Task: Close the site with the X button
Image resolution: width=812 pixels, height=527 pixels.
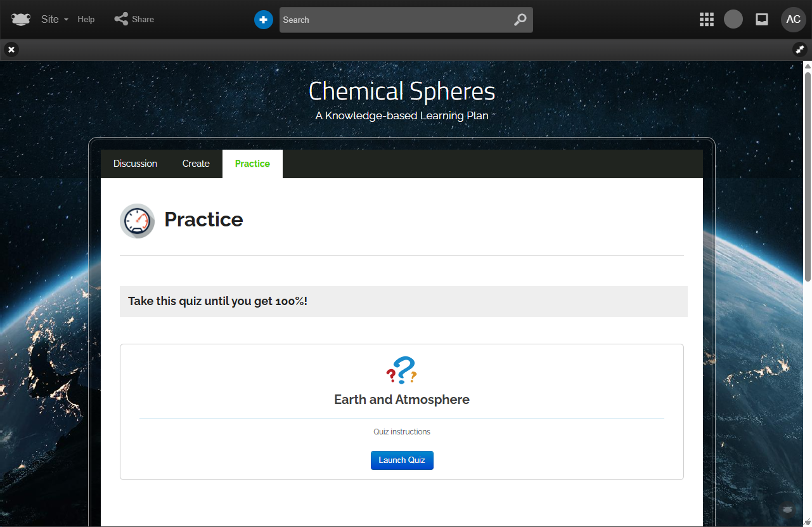Action: [11, 49]
